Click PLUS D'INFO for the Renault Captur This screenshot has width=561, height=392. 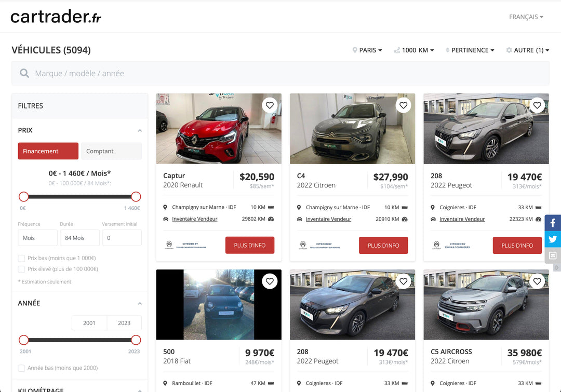click(250, 246)
